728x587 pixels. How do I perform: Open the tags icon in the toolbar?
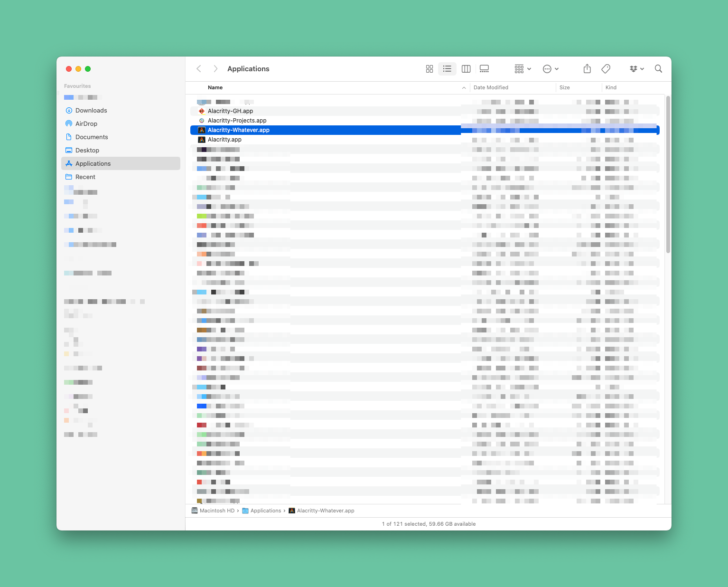(606, 68)
